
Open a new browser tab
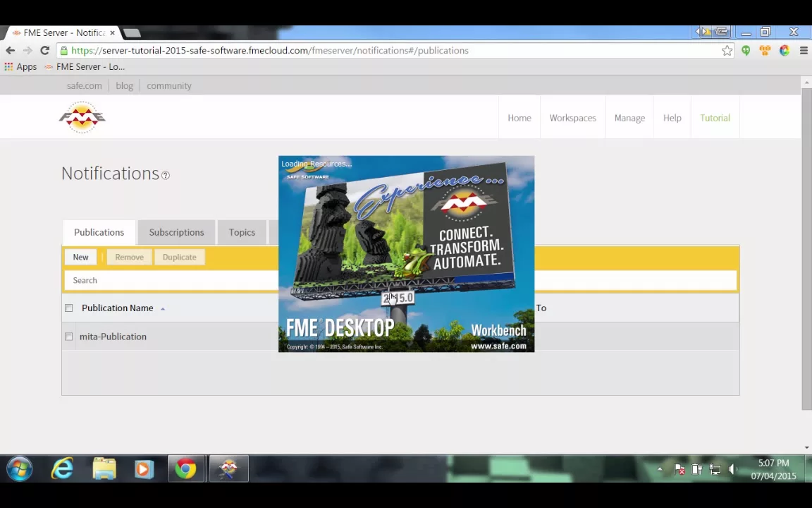(132, 33)
